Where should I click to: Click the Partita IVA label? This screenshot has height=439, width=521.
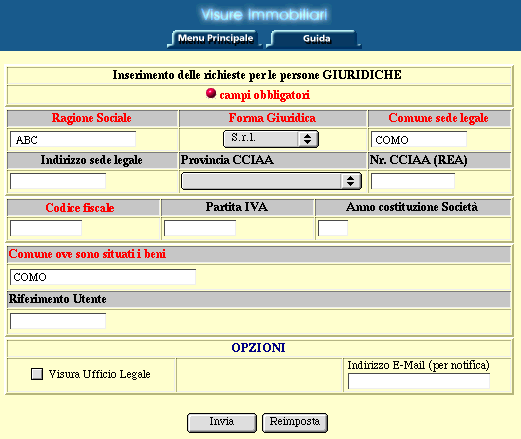click(x=237, y=207)
